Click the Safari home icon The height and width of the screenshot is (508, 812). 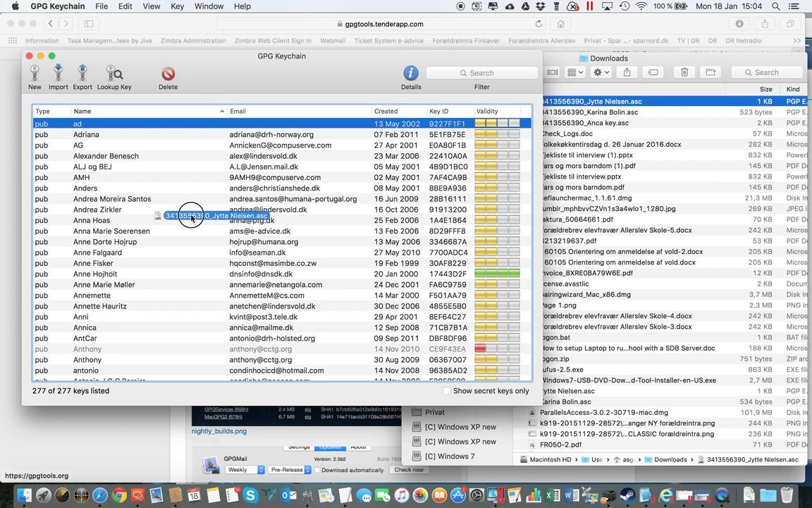560,24
